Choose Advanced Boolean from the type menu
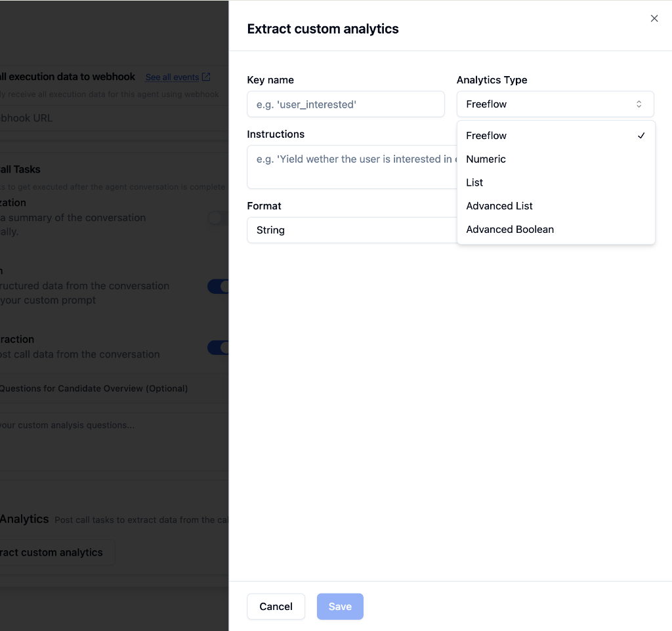The width and height of the screenshot is (672, 631). (x=510, y=229)
